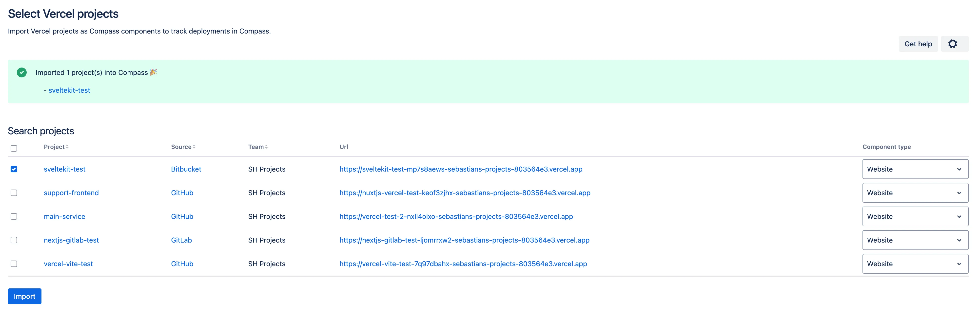Open the main-service vercel.app URL

pyautogui.click(x=456, y=216)
